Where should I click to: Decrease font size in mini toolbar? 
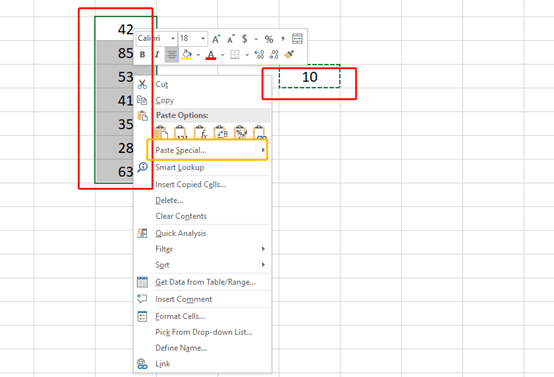[x=230, y=39]
